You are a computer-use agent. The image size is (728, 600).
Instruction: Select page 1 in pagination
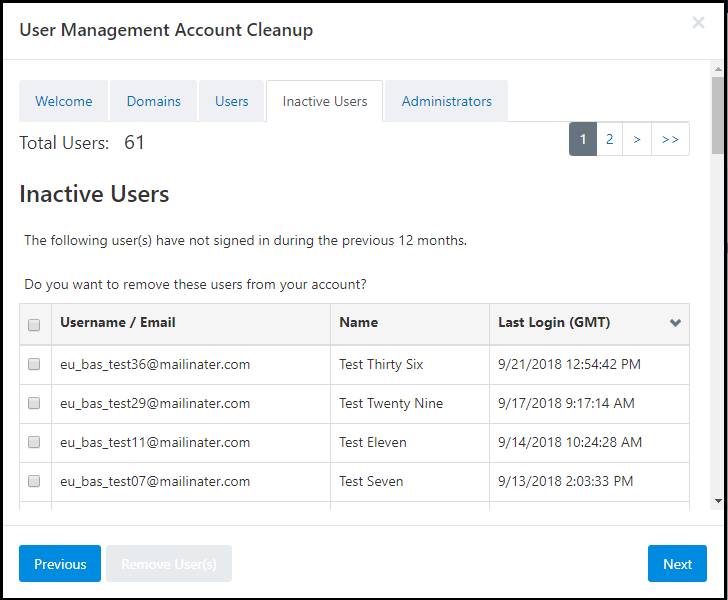(583, 139)
